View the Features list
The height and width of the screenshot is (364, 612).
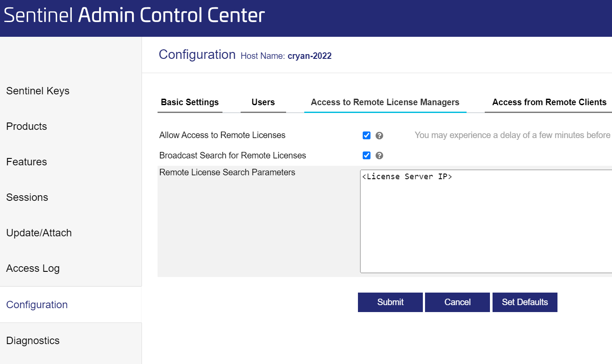coord(26,162)
